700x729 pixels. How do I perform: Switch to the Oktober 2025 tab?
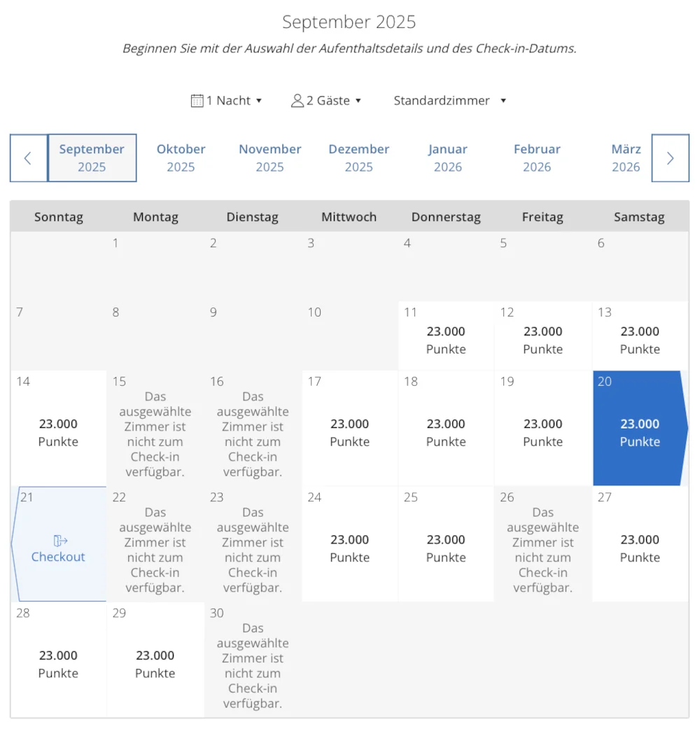pyautogui.click(x=181, y=158)
